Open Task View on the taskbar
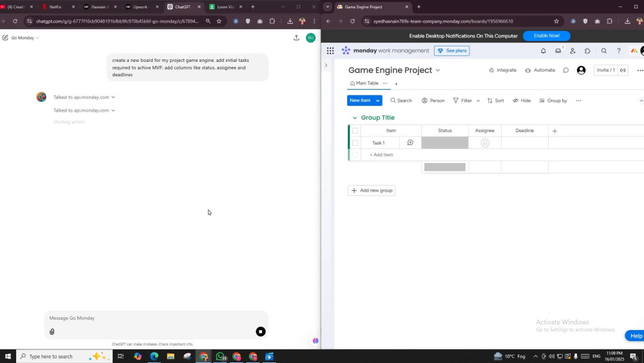The width and height of the screenshot is (644, 363). click(120, 357)
